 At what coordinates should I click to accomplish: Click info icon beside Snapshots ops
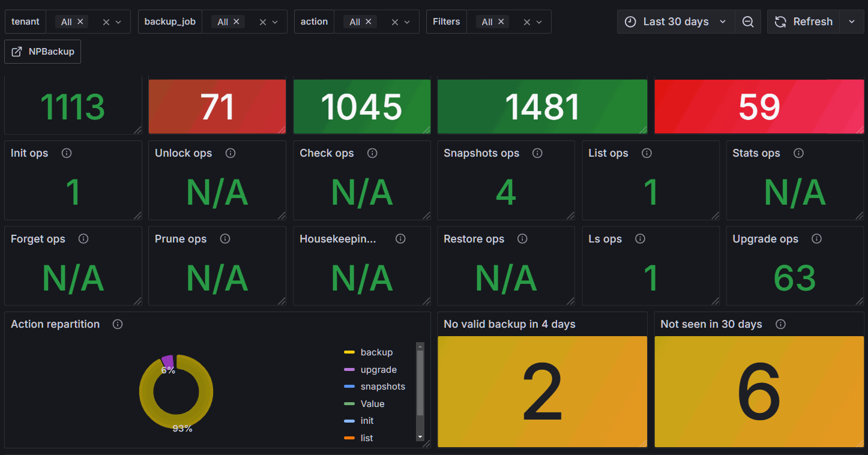(537, 153)
